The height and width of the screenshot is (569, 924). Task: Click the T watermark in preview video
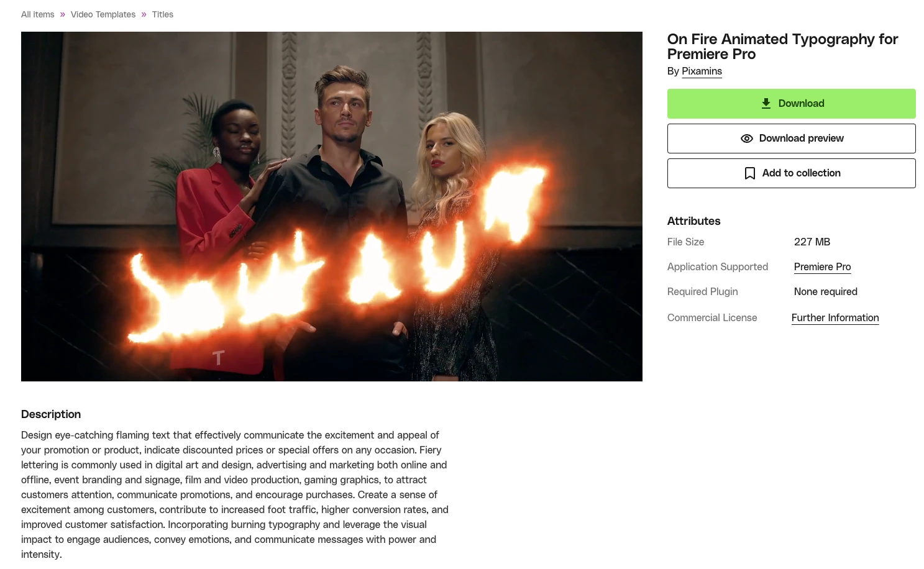click(218, 358)
